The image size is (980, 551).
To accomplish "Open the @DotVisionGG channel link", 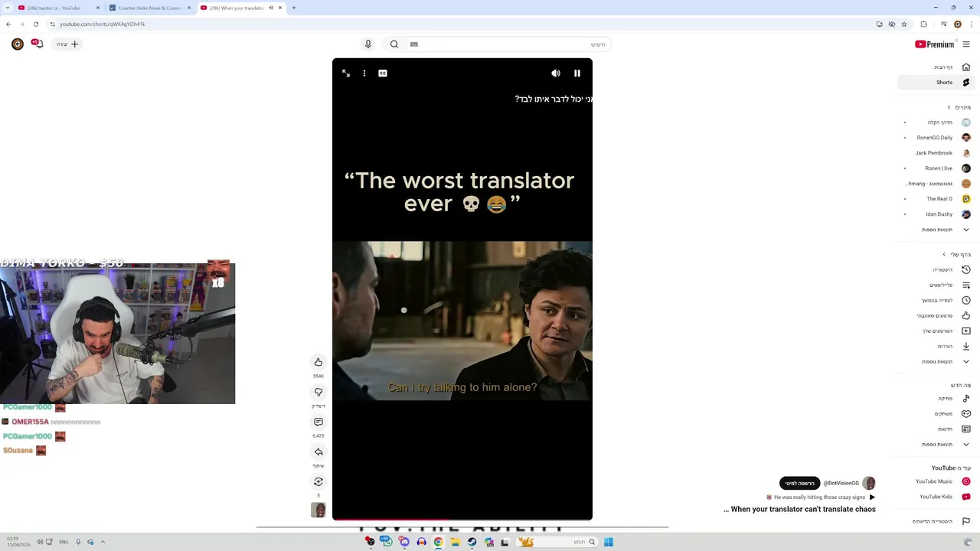I will 841,483.
